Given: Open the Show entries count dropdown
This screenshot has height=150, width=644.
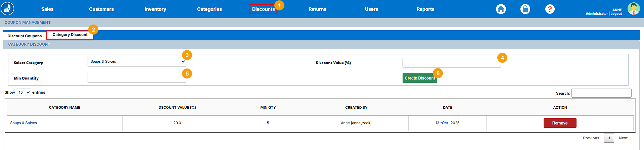Looking at the screenshot, I should tap(24, 92).
